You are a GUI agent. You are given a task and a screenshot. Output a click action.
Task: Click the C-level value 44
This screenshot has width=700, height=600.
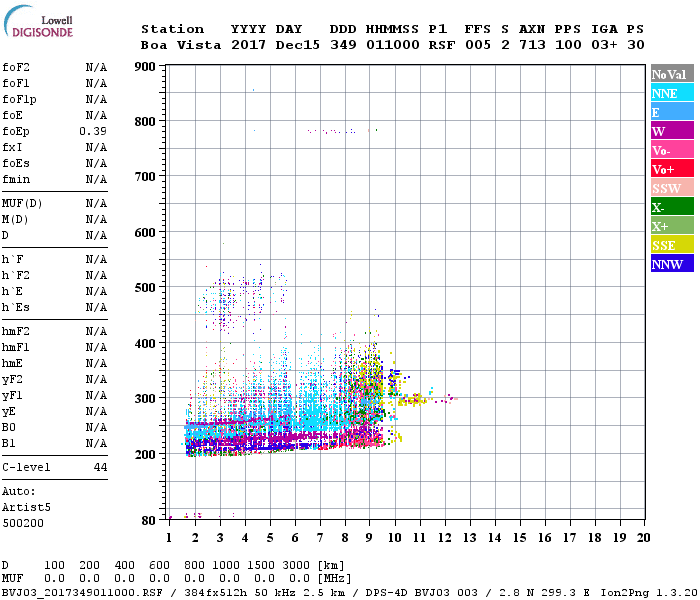(100, 467)
